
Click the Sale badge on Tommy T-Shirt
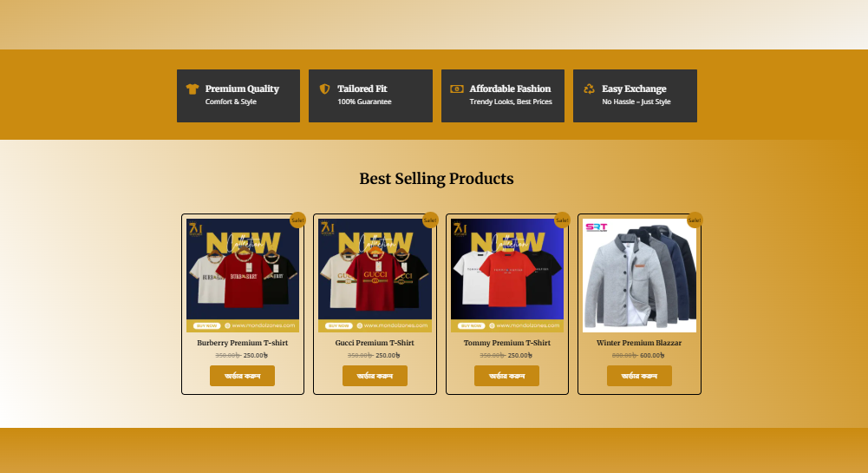[x=562, y=220]
